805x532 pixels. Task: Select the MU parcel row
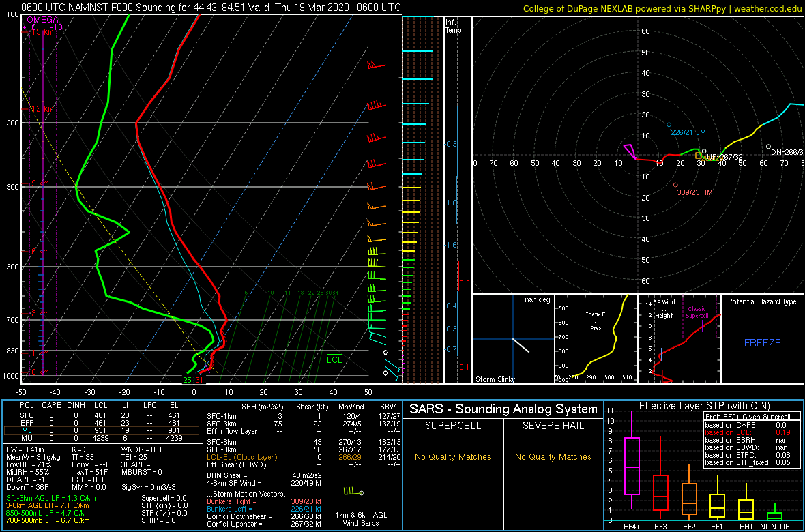(100, 438)
